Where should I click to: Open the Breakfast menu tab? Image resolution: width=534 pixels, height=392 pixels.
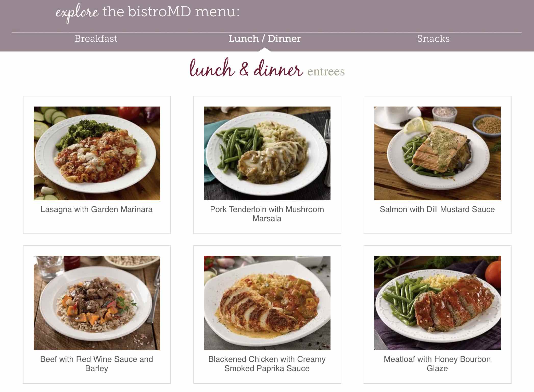pyautogui.click(x=96, y=39)
